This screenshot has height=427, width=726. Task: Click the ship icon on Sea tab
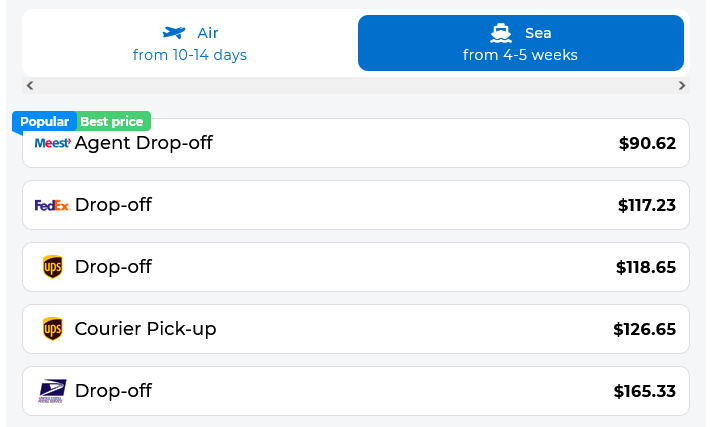(x=501, y=33)
